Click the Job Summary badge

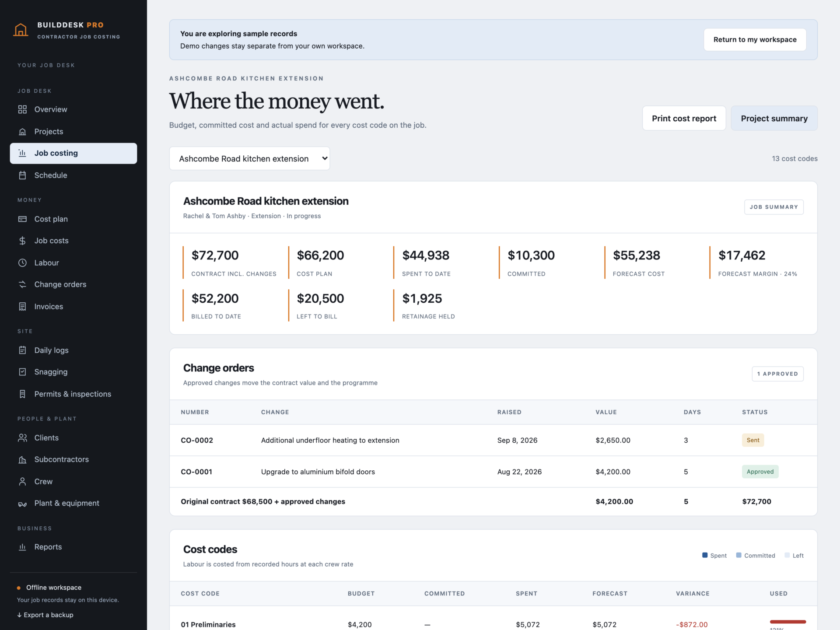773,207
